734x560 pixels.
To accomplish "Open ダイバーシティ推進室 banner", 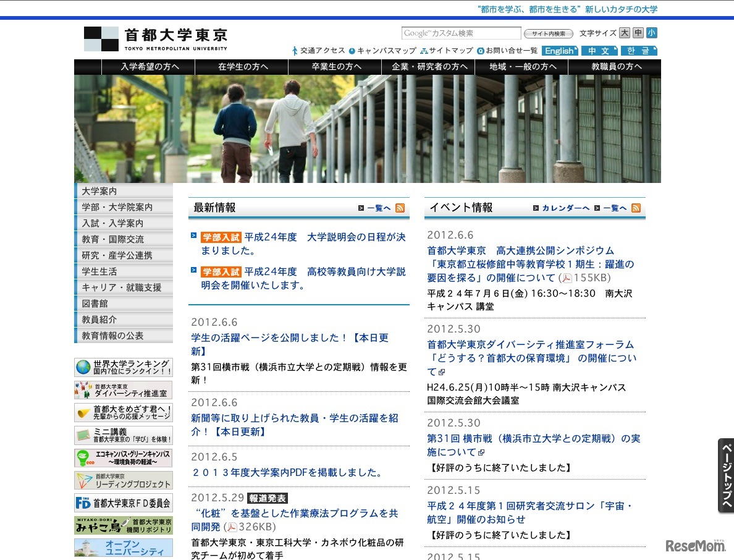I will click(124, 390).
